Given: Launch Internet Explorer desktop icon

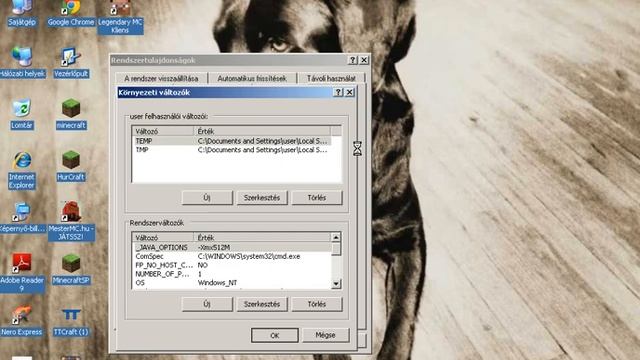Looking at the screenshot, I should pyautogui.click(x=22, y=170).
